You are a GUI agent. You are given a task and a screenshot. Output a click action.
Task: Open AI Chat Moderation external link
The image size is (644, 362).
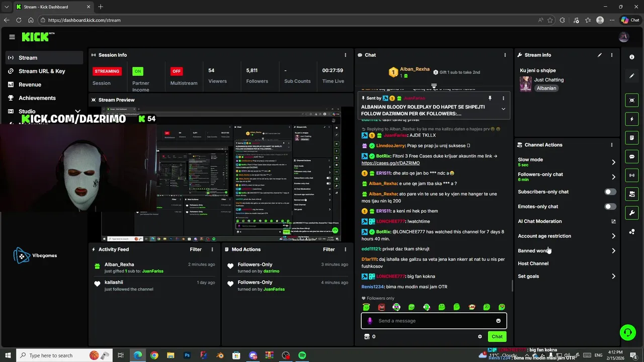(613, 221)
